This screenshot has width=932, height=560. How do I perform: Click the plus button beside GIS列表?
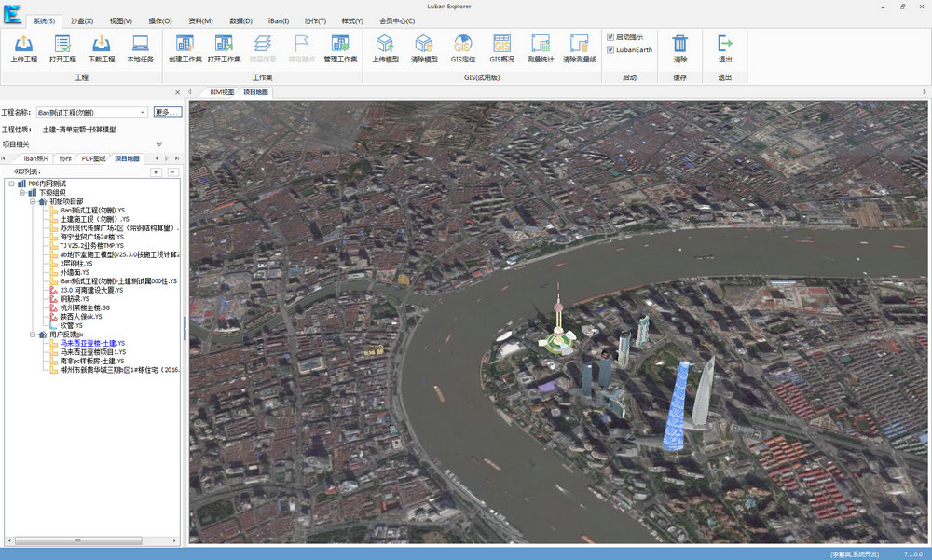point(156,171)
